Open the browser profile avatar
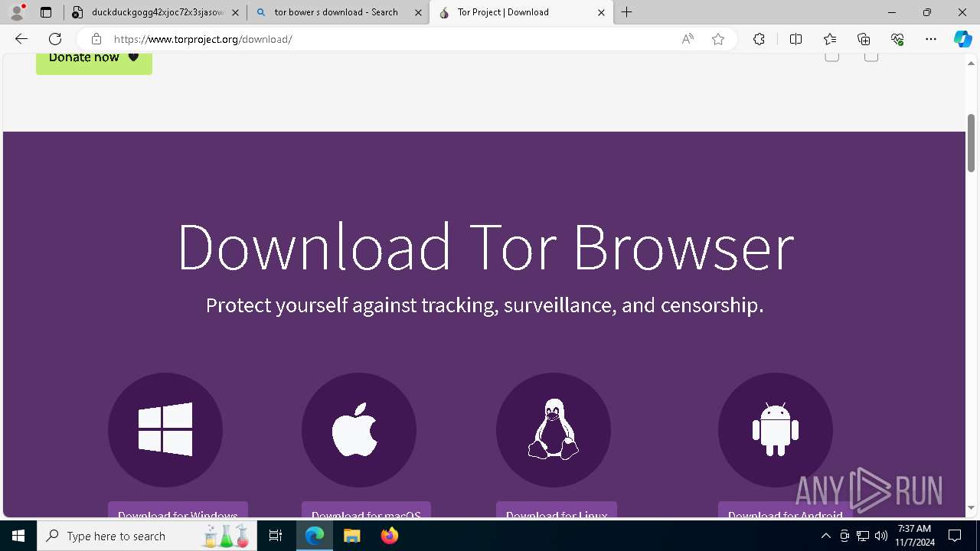The image size is (980, 551). click(x=17, y=12)
